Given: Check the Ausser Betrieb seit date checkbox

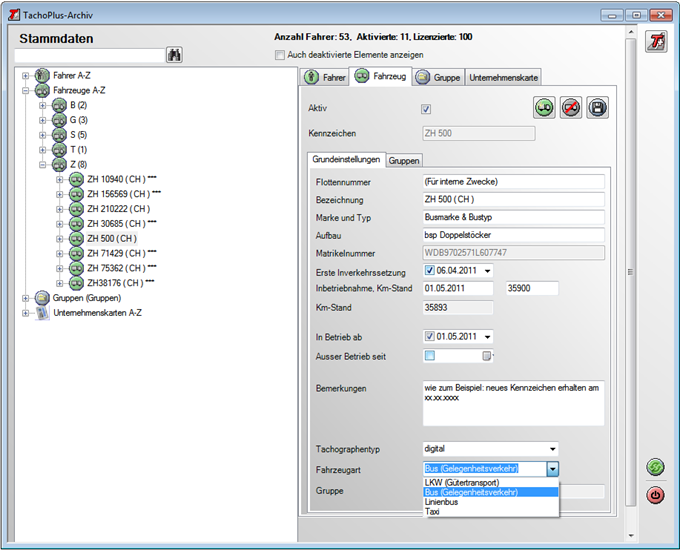Looking at the screenshot, I should tap(430, 355).
